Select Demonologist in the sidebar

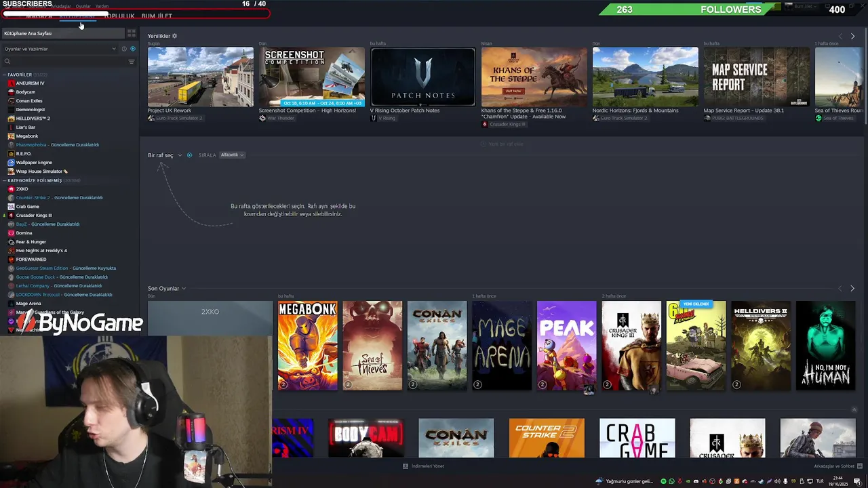point(31,110)
